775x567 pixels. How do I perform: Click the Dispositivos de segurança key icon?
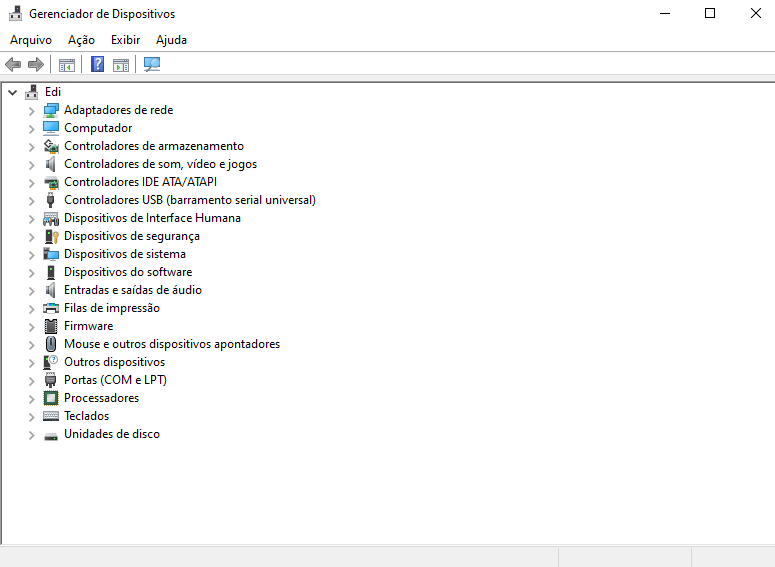[x=51, y=236]
